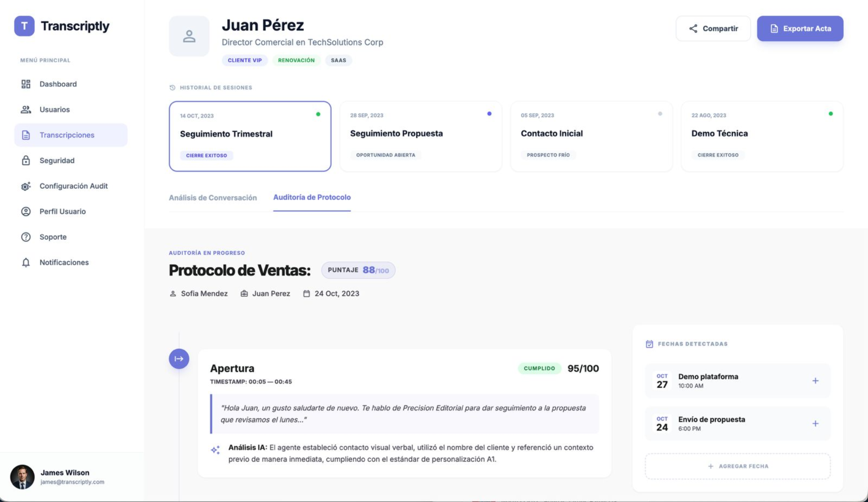
Task: Select Transcripciones menu item
Action: point(71,135)
